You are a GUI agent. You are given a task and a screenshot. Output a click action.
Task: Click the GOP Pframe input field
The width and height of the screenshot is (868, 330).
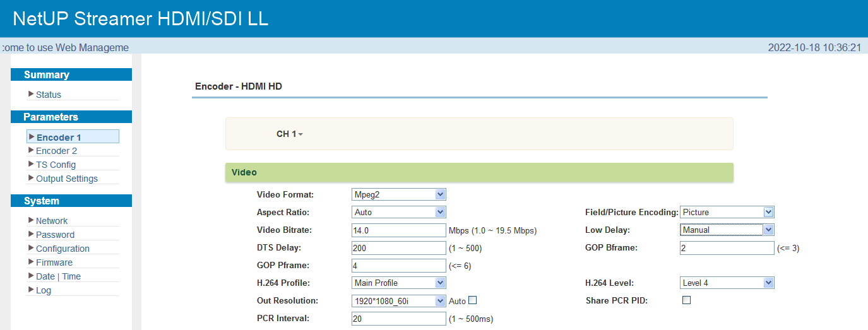click(x=399, y=266)
